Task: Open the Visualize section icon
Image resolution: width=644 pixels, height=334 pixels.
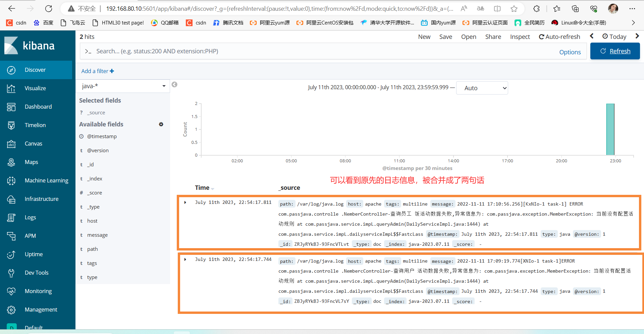Action: [11, 88]
